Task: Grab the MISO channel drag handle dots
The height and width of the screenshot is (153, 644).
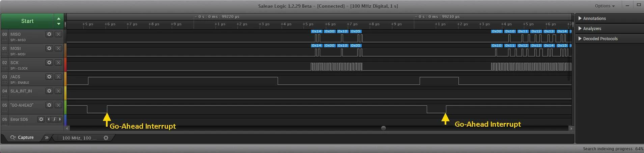Action: [x=4, y=40]
